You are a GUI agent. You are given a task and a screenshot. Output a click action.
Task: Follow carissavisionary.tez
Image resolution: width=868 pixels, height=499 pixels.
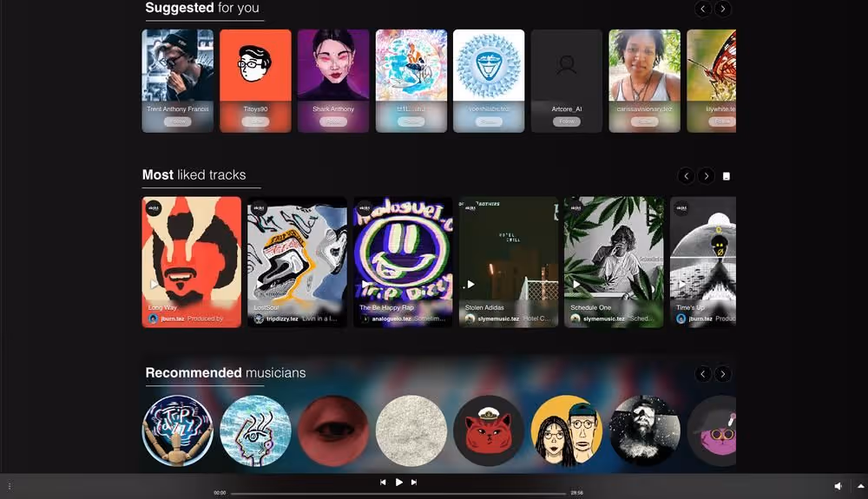(644, 121)
